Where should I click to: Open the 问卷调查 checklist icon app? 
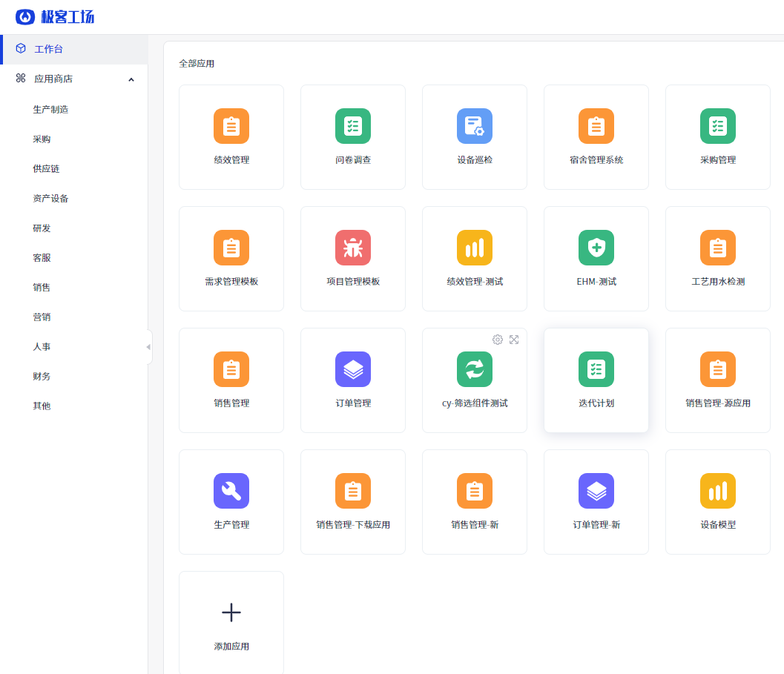click(x=353, y=126)
